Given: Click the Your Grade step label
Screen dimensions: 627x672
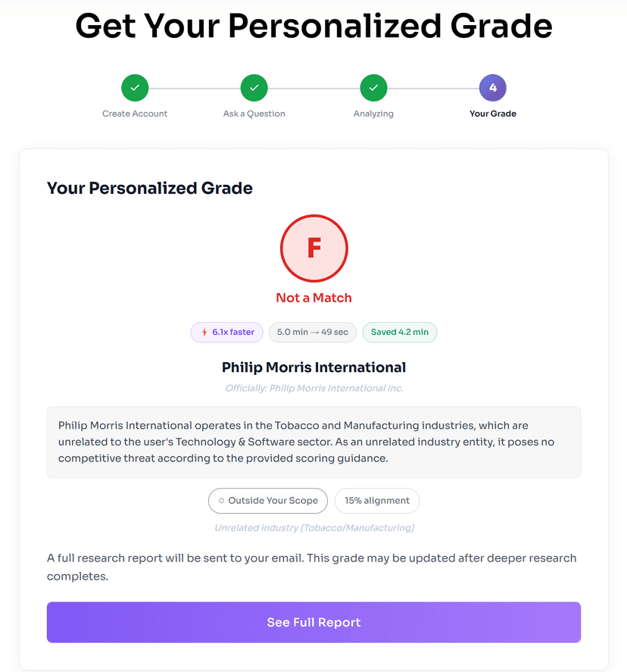Looking at the screenshot, I should click(493, 114).
